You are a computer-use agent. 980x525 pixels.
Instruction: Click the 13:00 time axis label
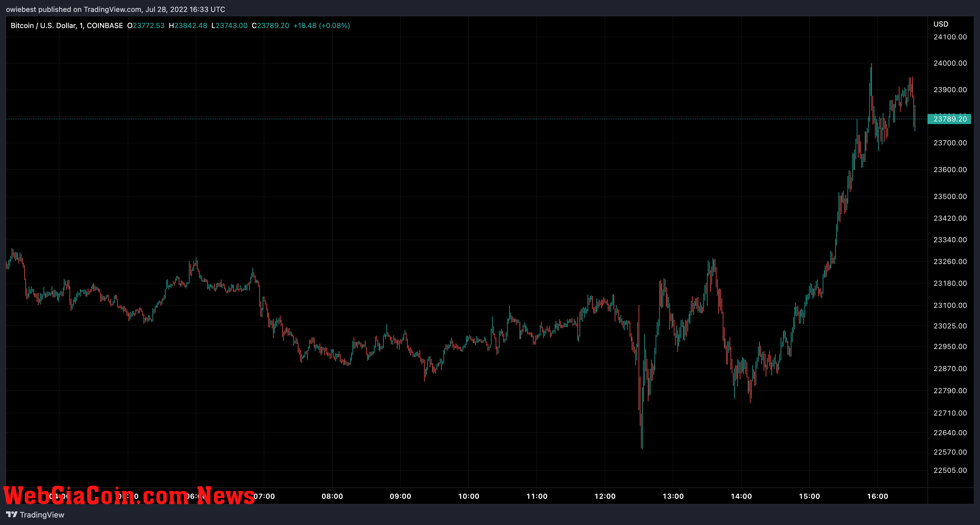point(673,496)
